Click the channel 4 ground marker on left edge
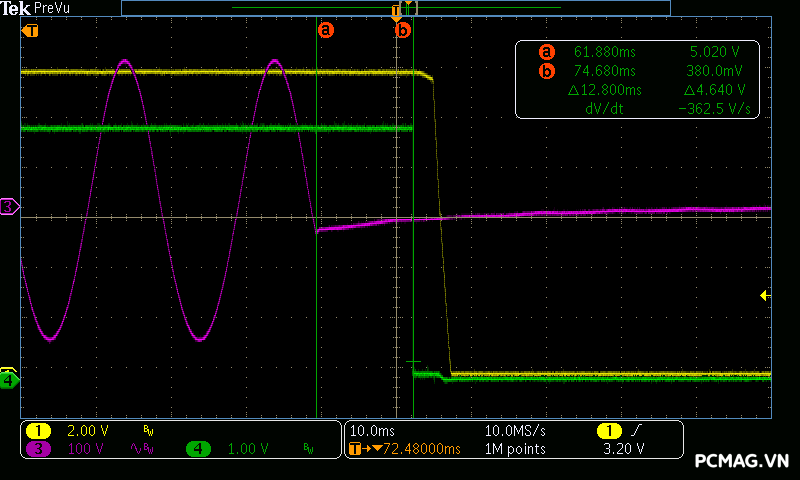Image resolution: width=800 pixels, height=480 pixels. click(x=9, y=380)
